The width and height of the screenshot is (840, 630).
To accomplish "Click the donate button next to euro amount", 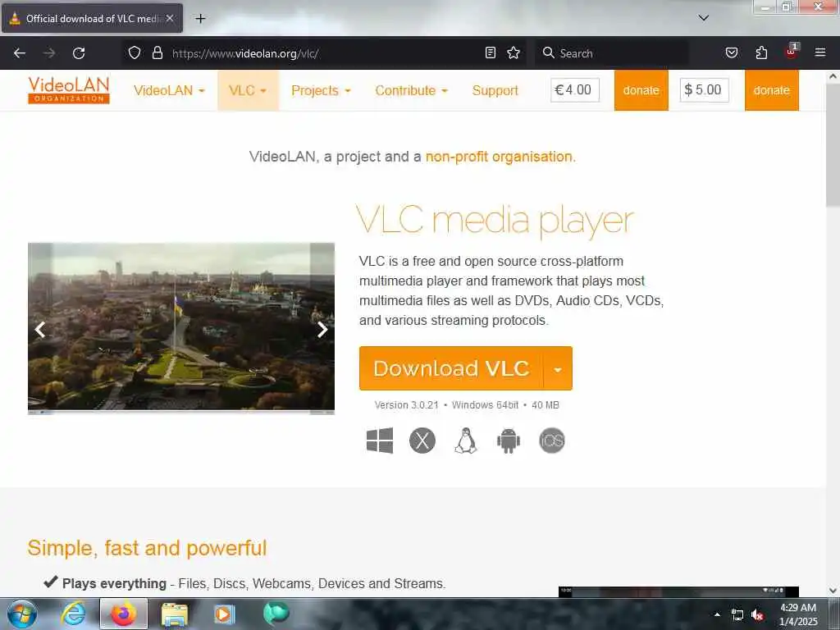I will click(641, 90).
